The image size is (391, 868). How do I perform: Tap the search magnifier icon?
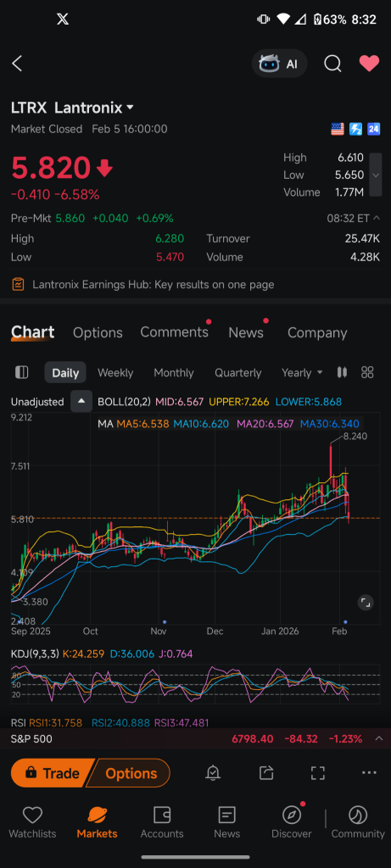[x=332, y=64]
